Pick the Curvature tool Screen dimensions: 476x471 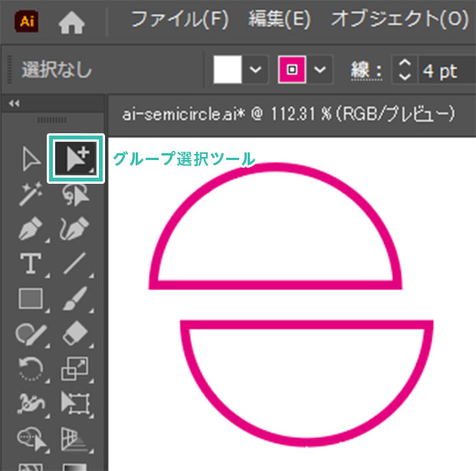(75, 229)
